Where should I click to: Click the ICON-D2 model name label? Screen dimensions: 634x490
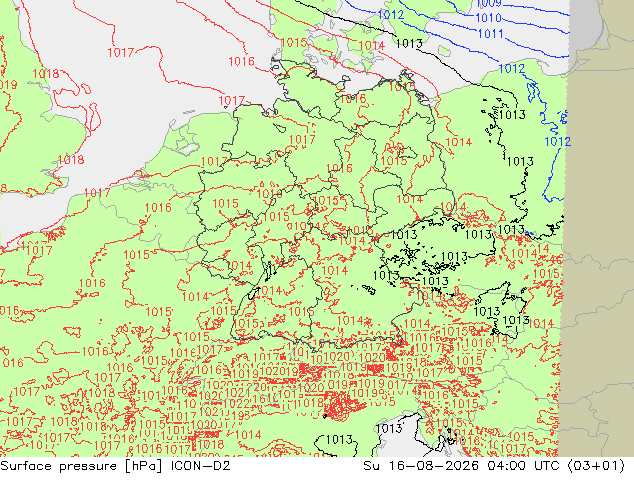201,465
